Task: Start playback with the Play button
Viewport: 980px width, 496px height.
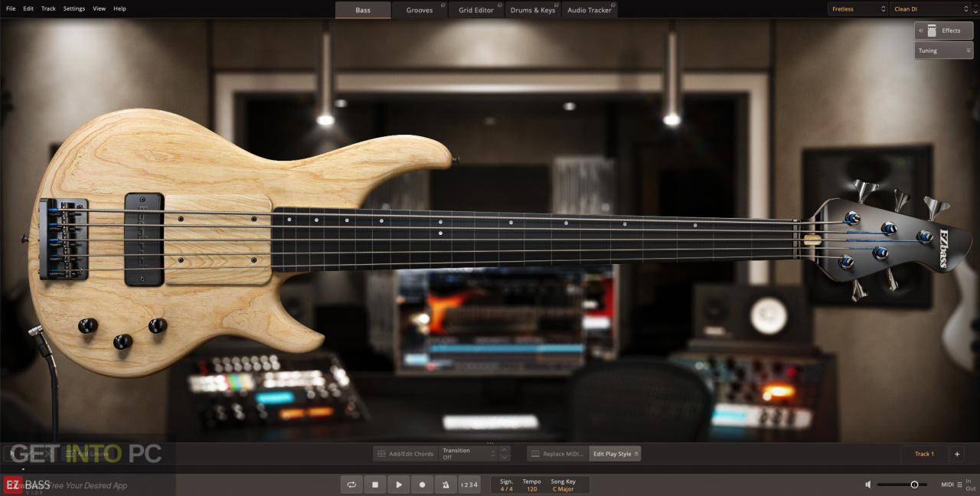Action: click(398, 485)
